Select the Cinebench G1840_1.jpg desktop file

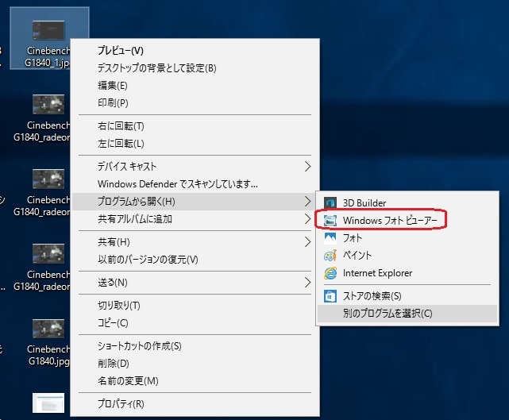(x=49, y=38)
